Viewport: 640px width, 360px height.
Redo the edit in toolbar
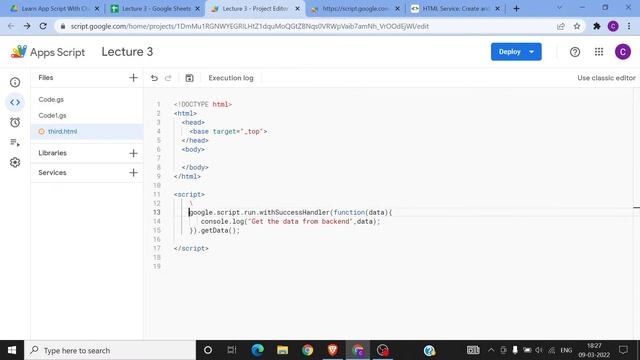click(x=168, y=78)
